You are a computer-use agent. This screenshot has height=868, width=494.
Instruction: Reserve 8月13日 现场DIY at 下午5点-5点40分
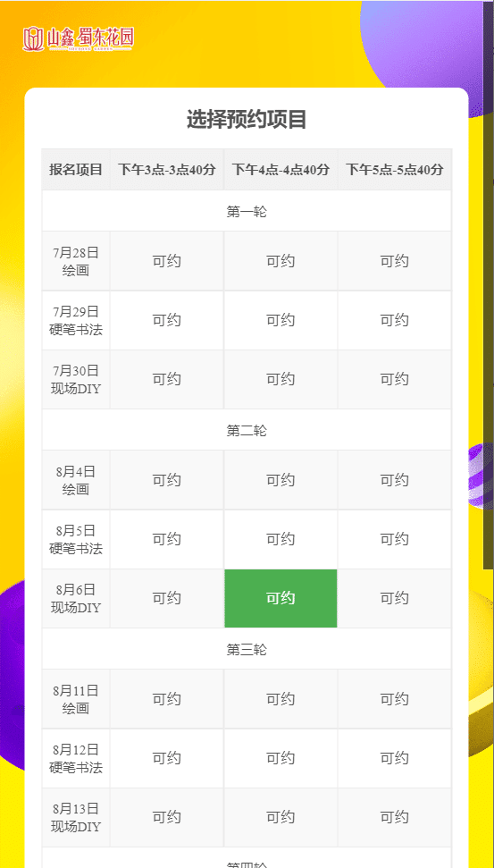point(395,817)
